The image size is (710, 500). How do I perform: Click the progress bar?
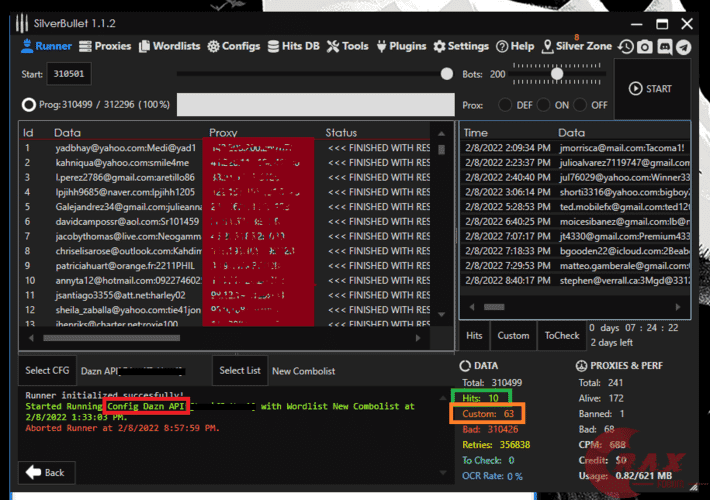tap(316, 105)
